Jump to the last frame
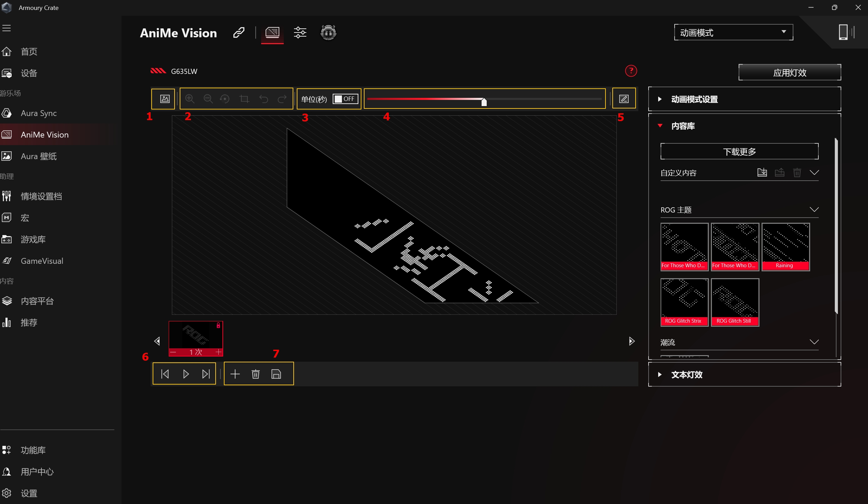The height and width of the screenshot is (504, 868). click(206, 374)
